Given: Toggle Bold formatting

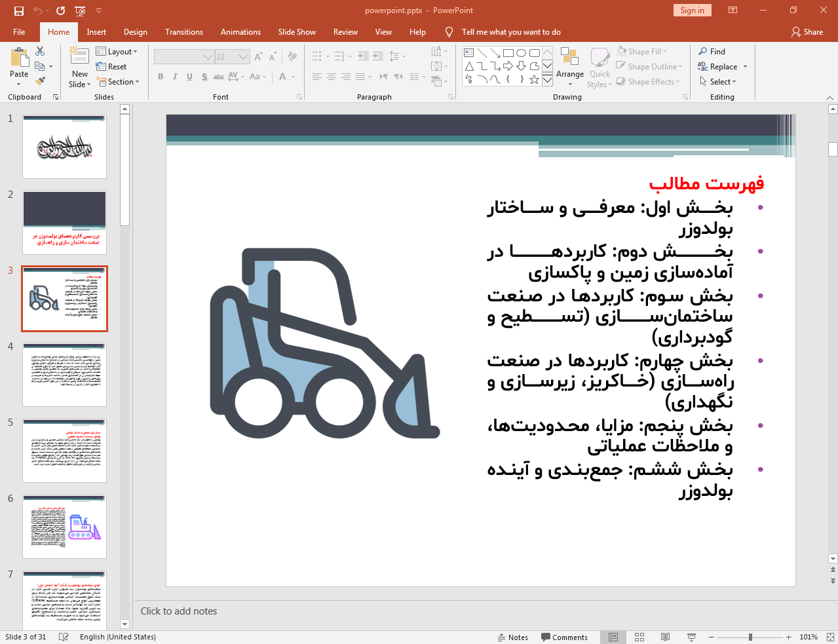Looking at the screenshot, I should [161, 77].
